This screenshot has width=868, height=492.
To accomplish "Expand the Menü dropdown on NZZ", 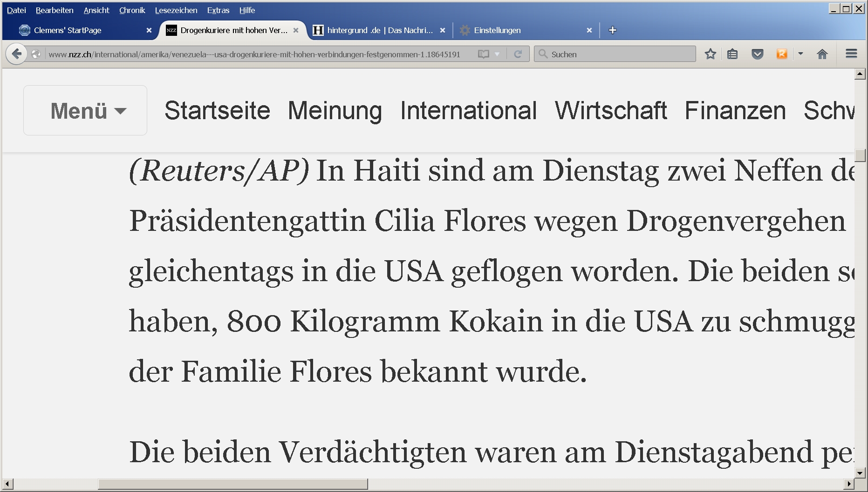I will click(x=85, y=111).
